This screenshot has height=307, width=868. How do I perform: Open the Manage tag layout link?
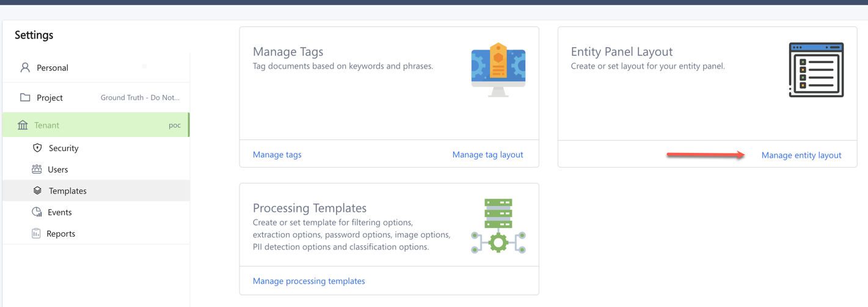(487, 155)
